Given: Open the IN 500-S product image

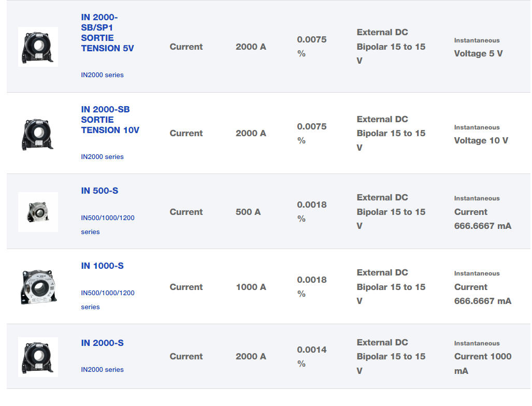Looking at the screenshot, I should tap(38, 212).
